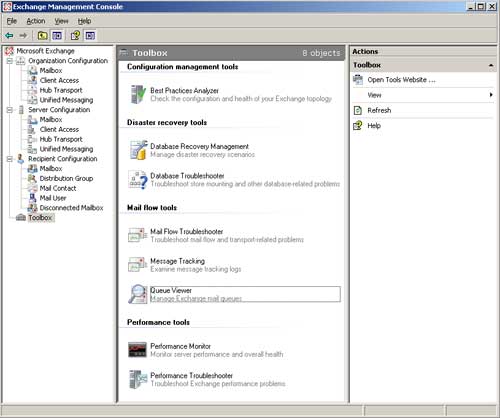The image size is (500, 418).
Task: Select Mail Contact tree item
Action: pos(58,188)
